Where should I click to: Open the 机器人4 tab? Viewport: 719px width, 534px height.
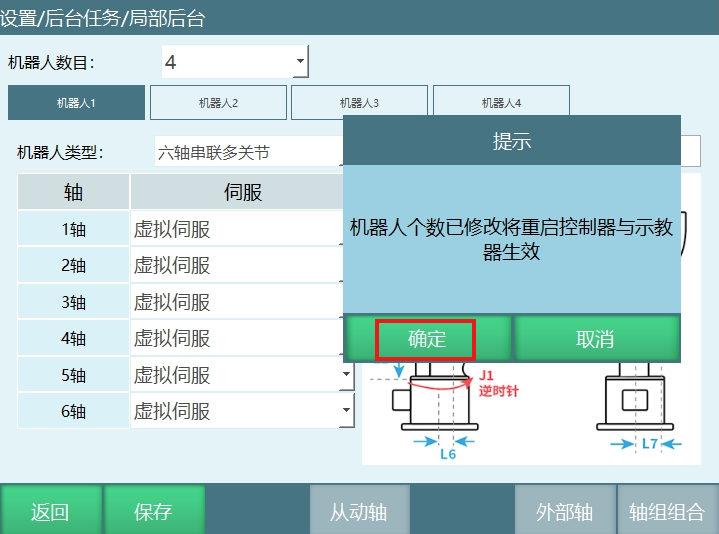501,103
